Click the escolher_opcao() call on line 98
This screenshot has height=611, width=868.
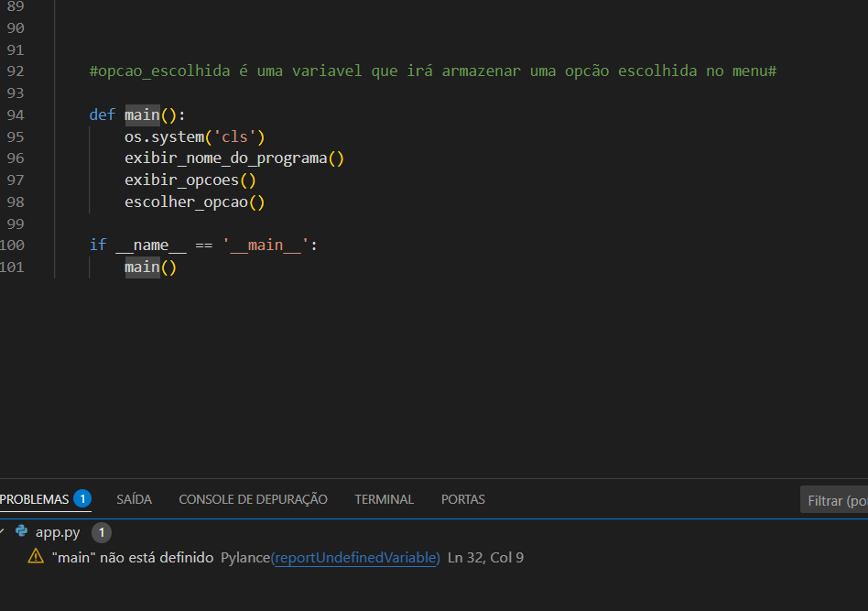194,202
